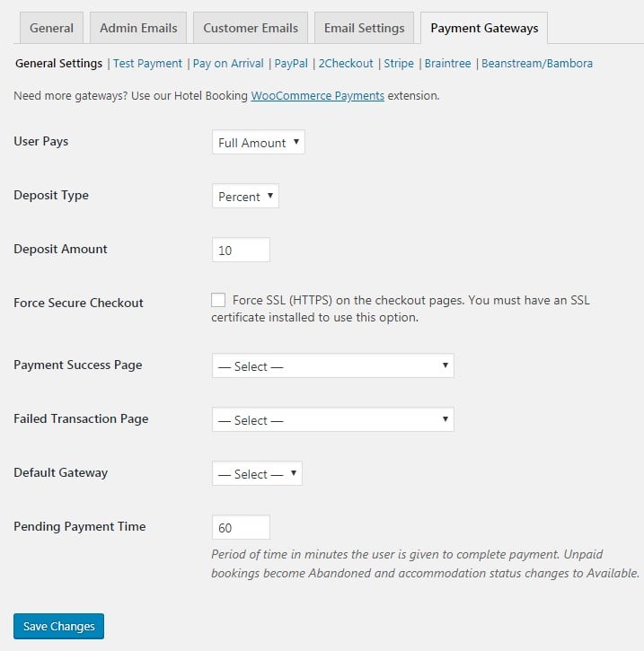The height and width of the screenshot is (651, 644).
Task: Expand the User Pays Full Amount dropdown
Action: coord(259,142)
